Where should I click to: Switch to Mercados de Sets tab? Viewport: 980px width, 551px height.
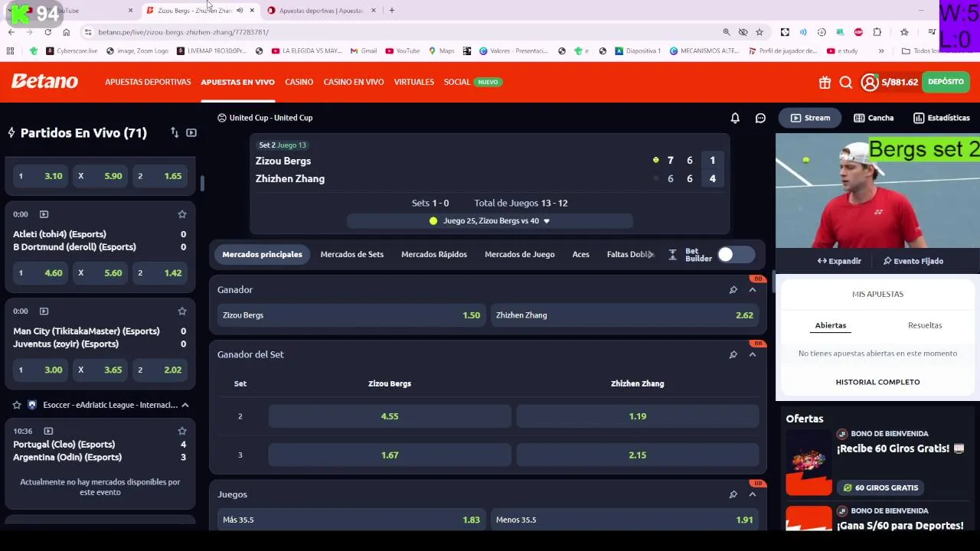pos(351,254)
